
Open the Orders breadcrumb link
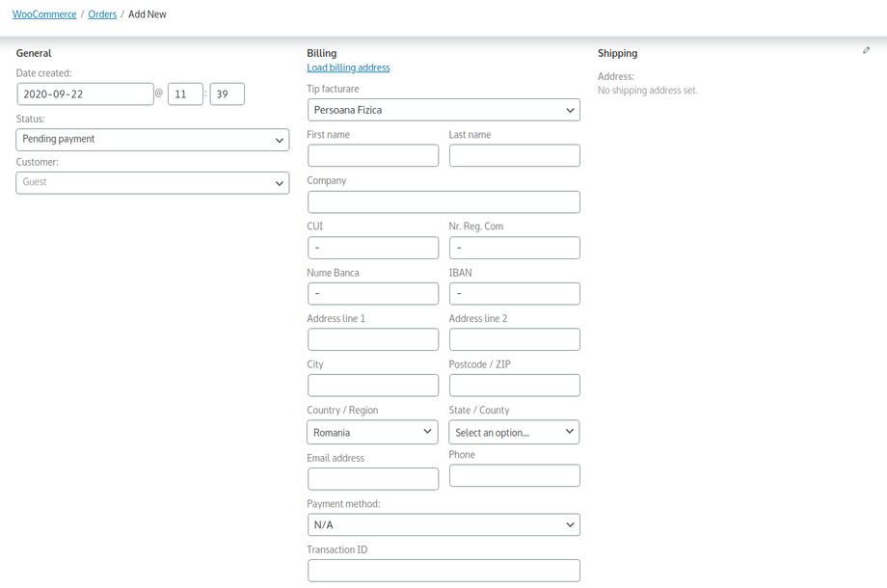[102, 13]
